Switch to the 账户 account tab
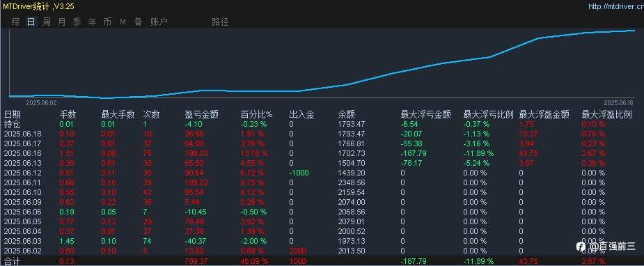The height and width of the screenshot is (266, 644). pos(159,22)
